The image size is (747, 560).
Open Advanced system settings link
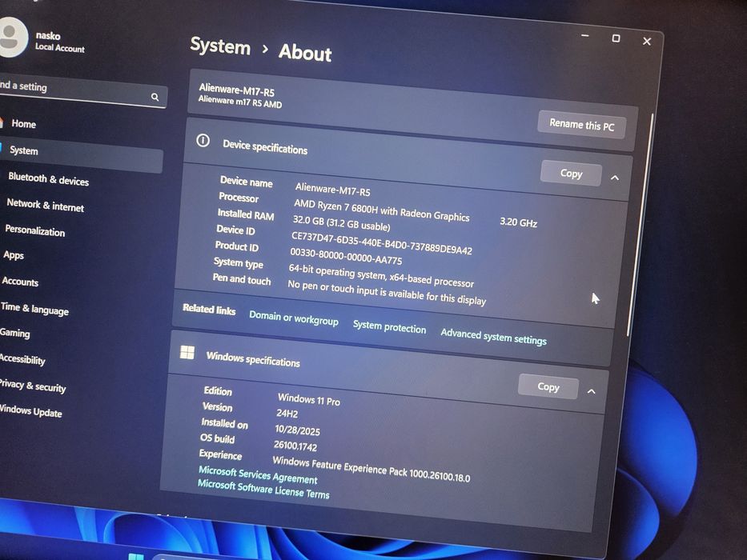493,337
